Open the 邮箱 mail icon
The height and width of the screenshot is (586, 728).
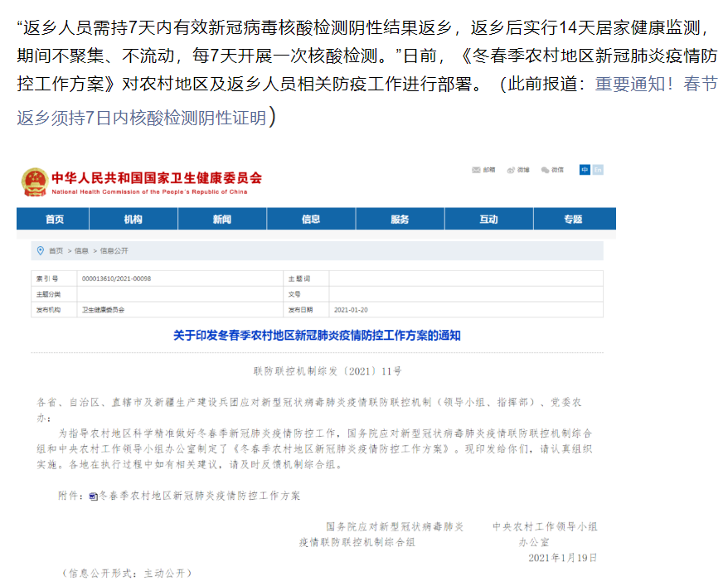[x=476, y=170]
